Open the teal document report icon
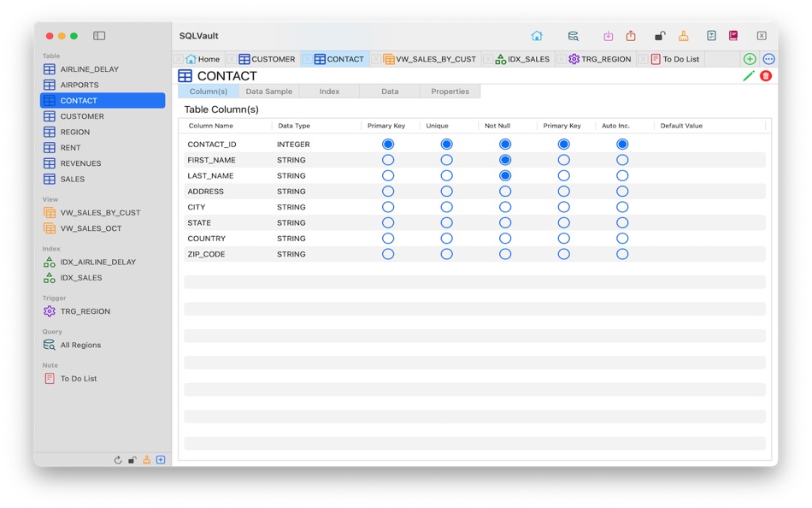The width and height of the screenshot is (812, 508). click(711, 36)
